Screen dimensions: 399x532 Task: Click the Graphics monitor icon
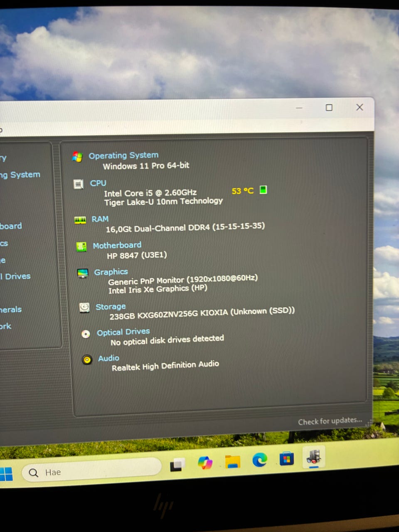[x=83, y=273]
